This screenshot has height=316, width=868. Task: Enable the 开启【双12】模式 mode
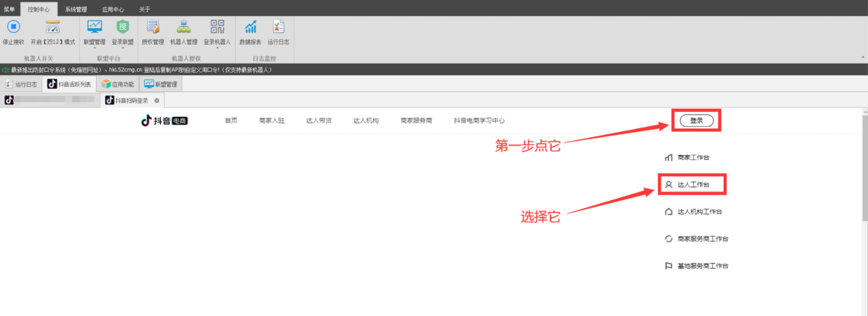(53, 33)
